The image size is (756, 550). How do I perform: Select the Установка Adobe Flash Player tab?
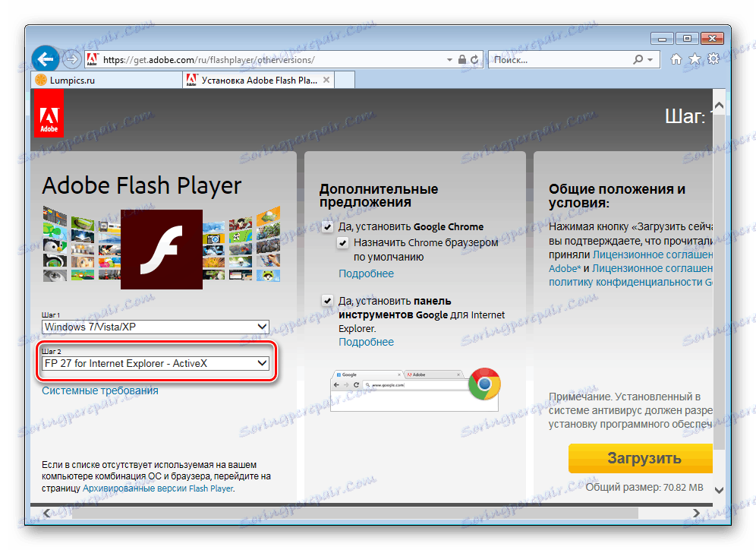[x=258, y=80]
